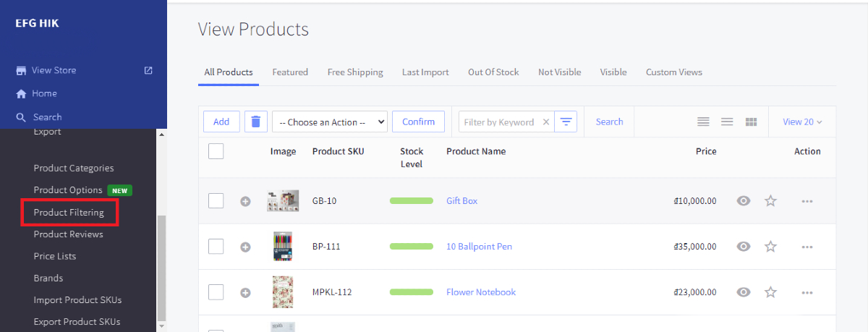Switch to grid thumbnail view icon
The height and width of the screenshot is (332, 868).
point(751,122)
